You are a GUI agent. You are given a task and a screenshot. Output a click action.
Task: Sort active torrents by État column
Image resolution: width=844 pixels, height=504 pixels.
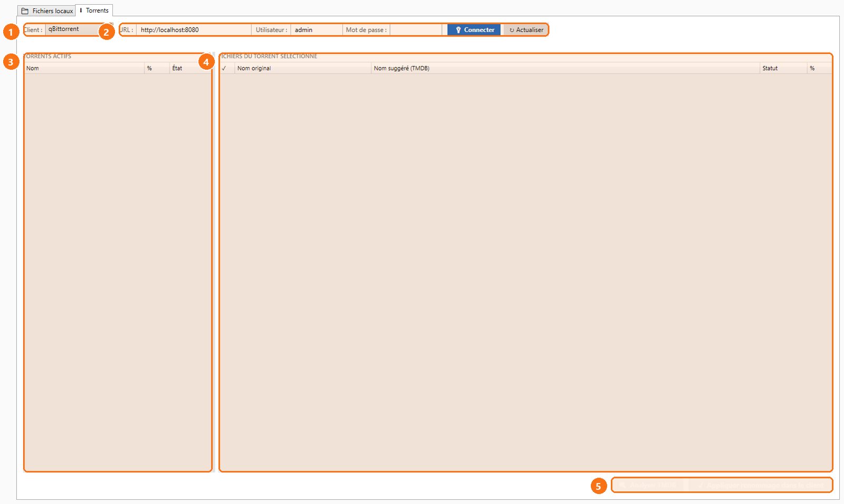click(x=190, y=68)
